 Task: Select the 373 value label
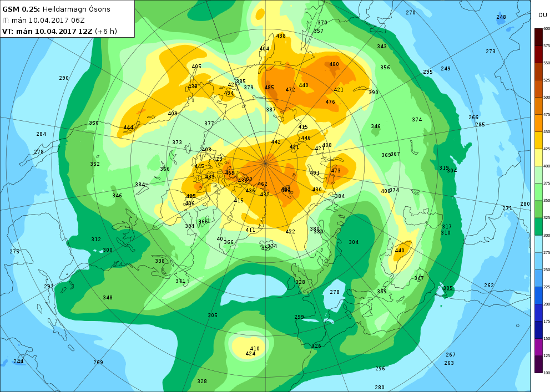coord(177,142)
